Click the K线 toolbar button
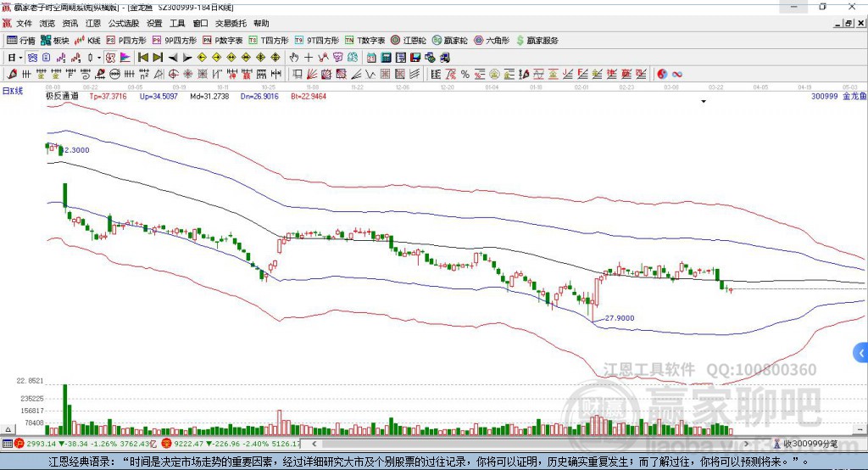This screenshot has height=470, width=868. (87, 41)
